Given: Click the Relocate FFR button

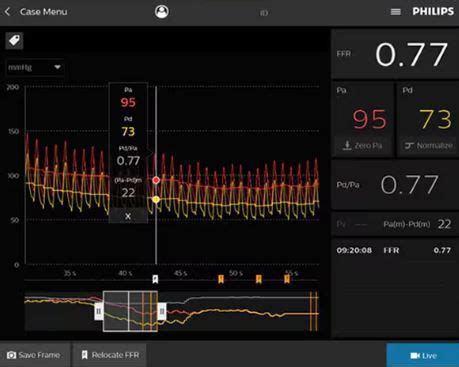Looking at the screenshot, I should [x=110, y=355].
